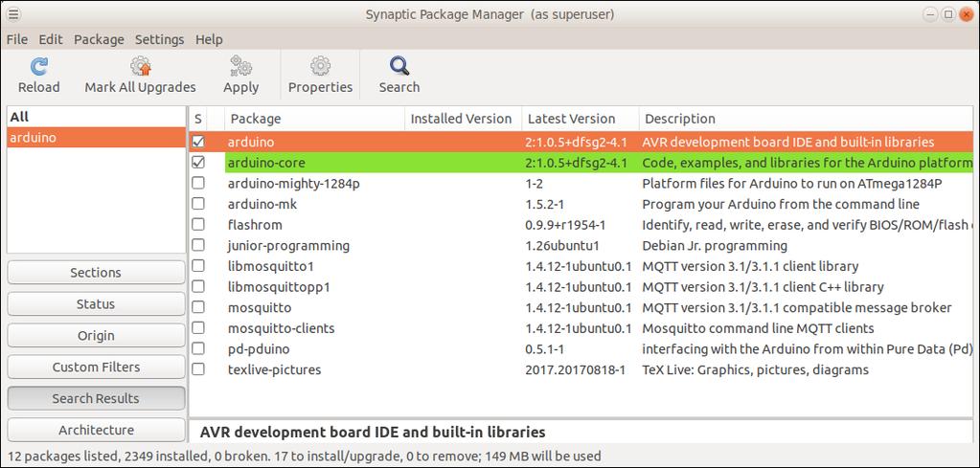Click the Sections filter button

point(96,273)
